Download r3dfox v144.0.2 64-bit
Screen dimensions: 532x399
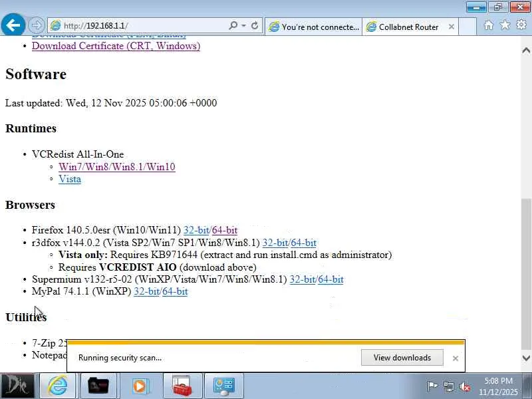click(304, 243)
